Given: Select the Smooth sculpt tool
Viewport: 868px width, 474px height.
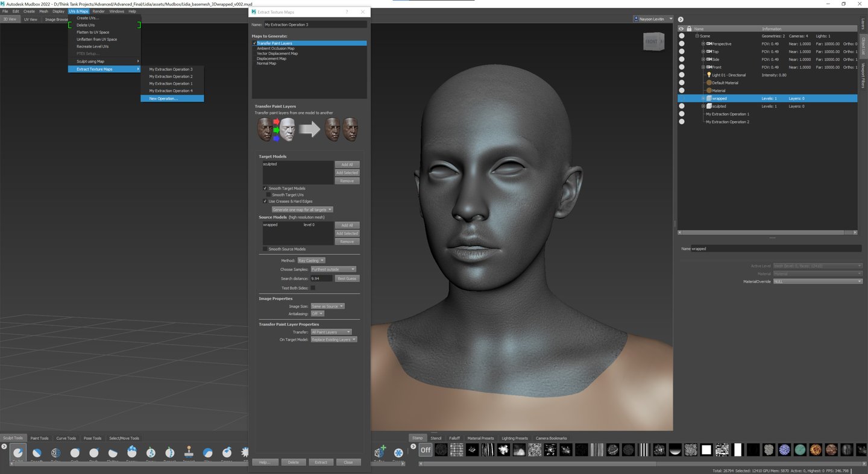Looking at the screenshot, I should point(37,453).
